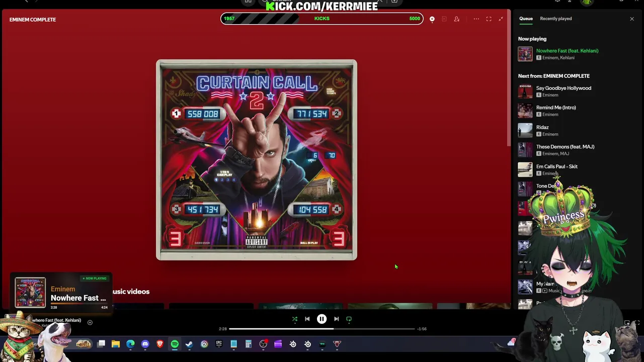This screenshot has width=644, height=362.
Task: Open Steam from the taskbar
Action: coord(189,344)
